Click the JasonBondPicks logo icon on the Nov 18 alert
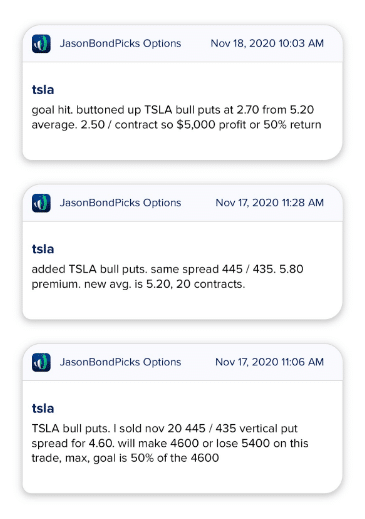The height and width of the screenshot is (519, 365). [41, 44]
